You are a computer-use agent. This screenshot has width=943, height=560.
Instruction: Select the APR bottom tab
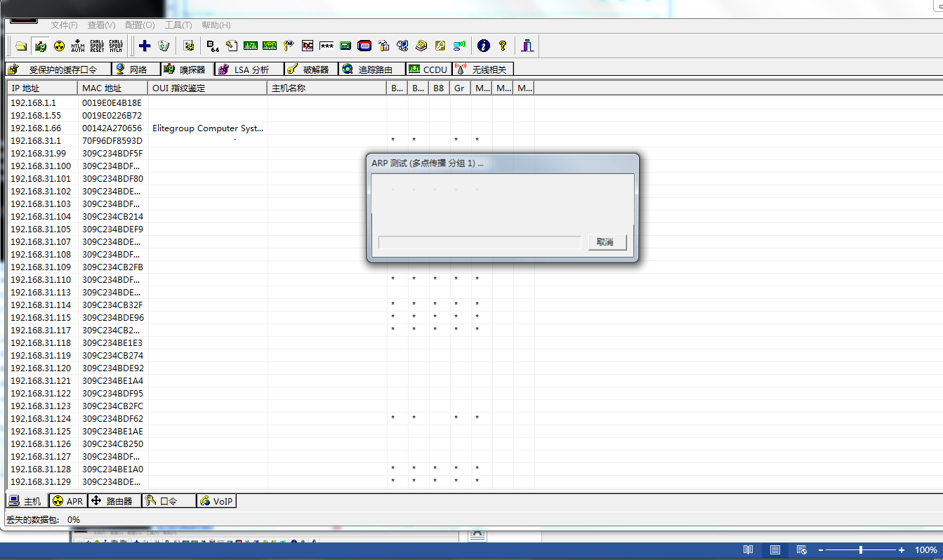point(67,501)
